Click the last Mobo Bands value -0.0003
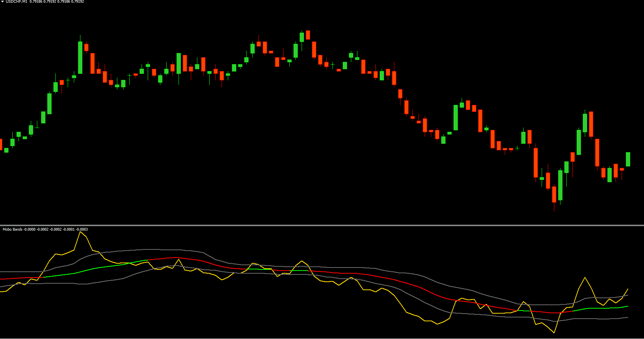This screenshot has height=339, width=644. coord(82,229)
